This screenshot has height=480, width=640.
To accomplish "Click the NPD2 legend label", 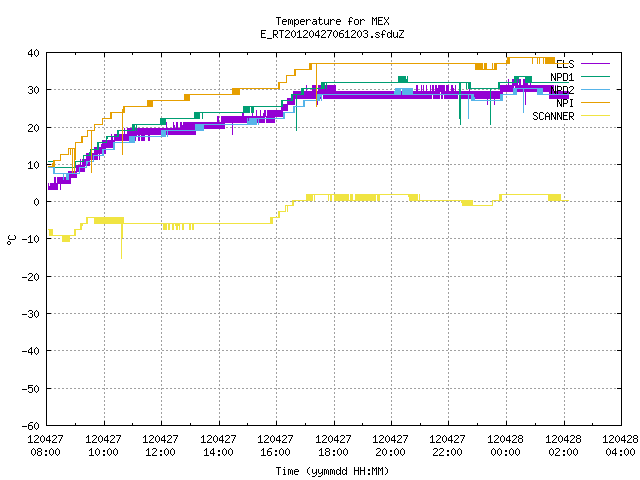I will [x=562, y=90].
